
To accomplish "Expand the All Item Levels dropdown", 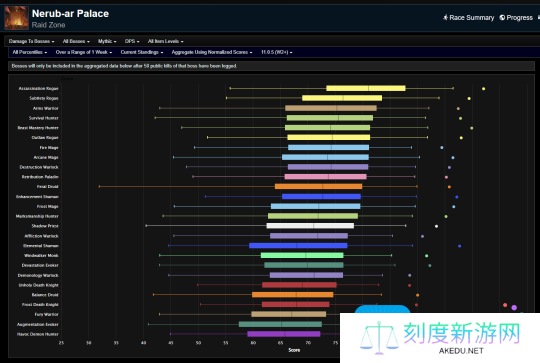I will (166, 41).
